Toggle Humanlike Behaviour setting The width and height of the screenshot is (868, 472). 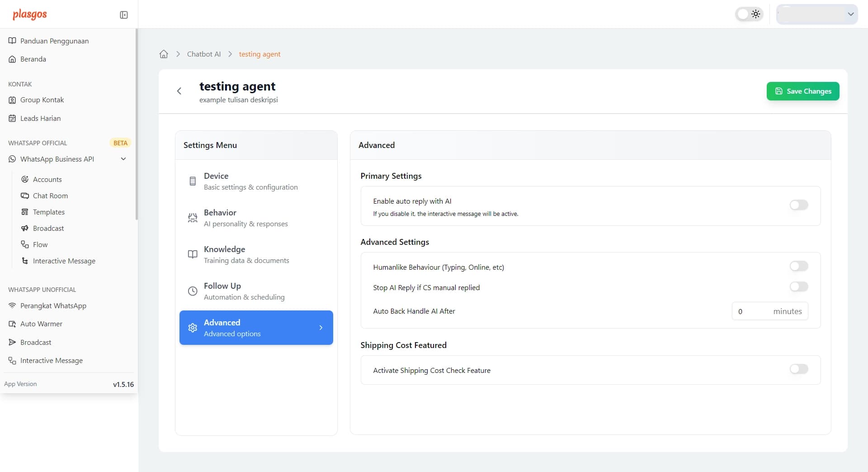tap(798, 266)
